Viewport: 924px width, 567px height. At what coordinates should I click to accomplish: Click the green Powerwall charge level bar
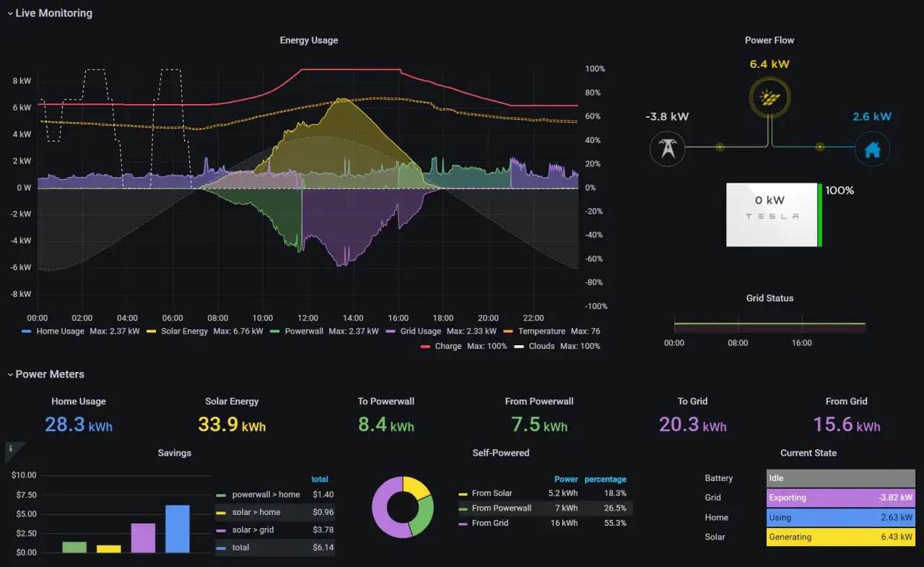click(821, 215)
